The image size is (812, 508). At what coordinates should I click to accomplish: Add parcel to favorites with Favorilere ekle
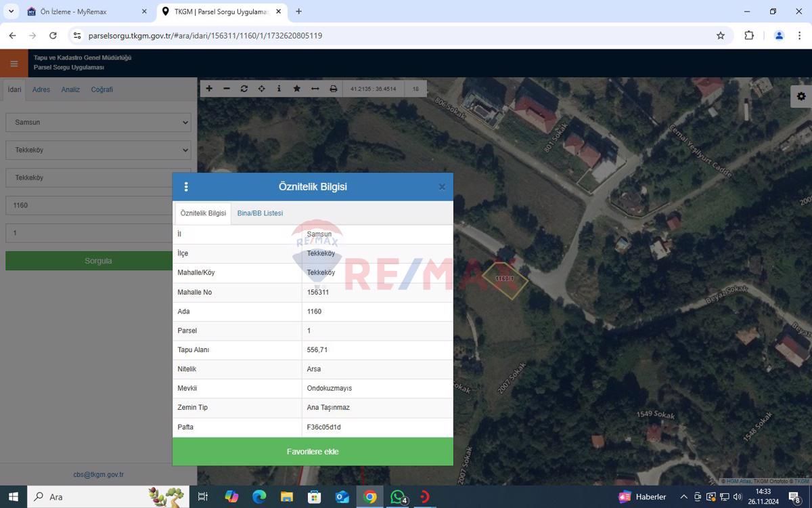(313, 451)
